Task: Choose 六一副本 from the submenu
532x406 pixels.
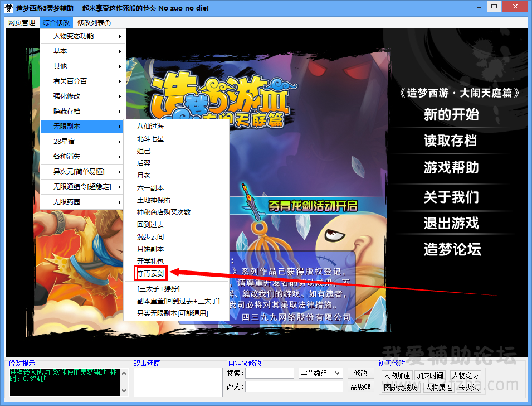Action: [177, 188]
